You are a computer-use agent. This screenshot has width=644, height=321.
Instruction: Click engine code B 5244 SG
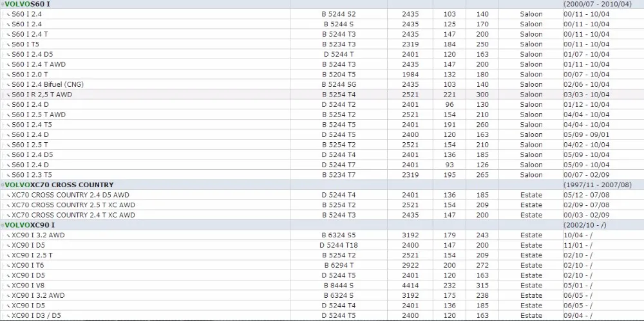339,84
